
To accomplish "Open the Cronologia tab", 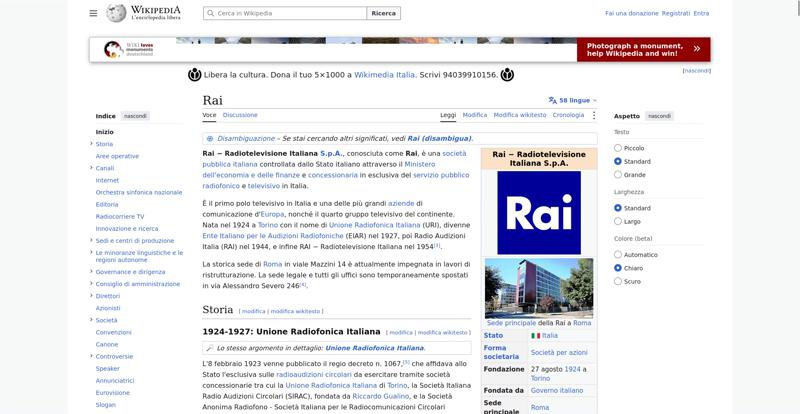I will click(568, 115).
